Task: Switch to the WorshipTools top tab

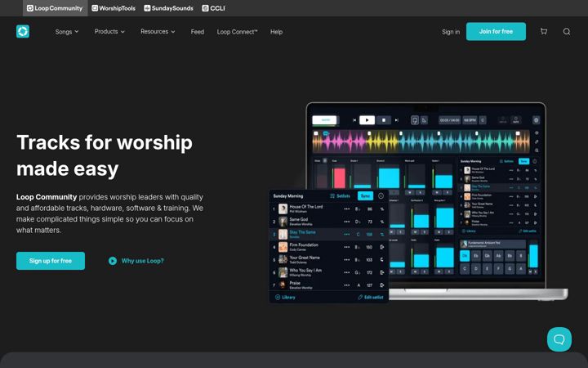Action: click(x=114, y=8)
